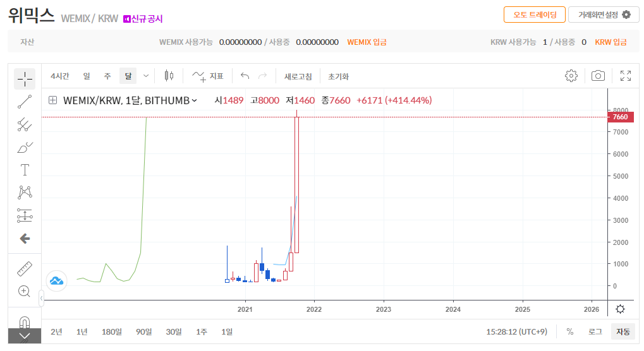Image resolution: width=644 pixels, height=351 pixels.
Task: Click the back arrow icon in sidebar
Action: [25, 239]
